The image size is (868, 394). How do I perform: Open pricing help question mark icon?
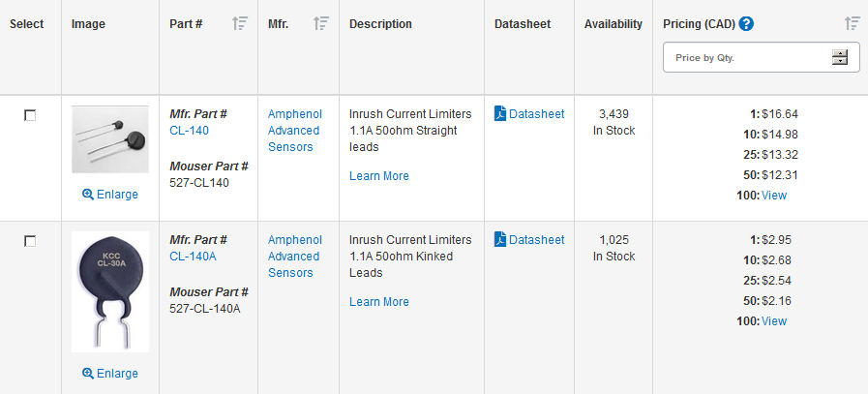tap(746, 24)
